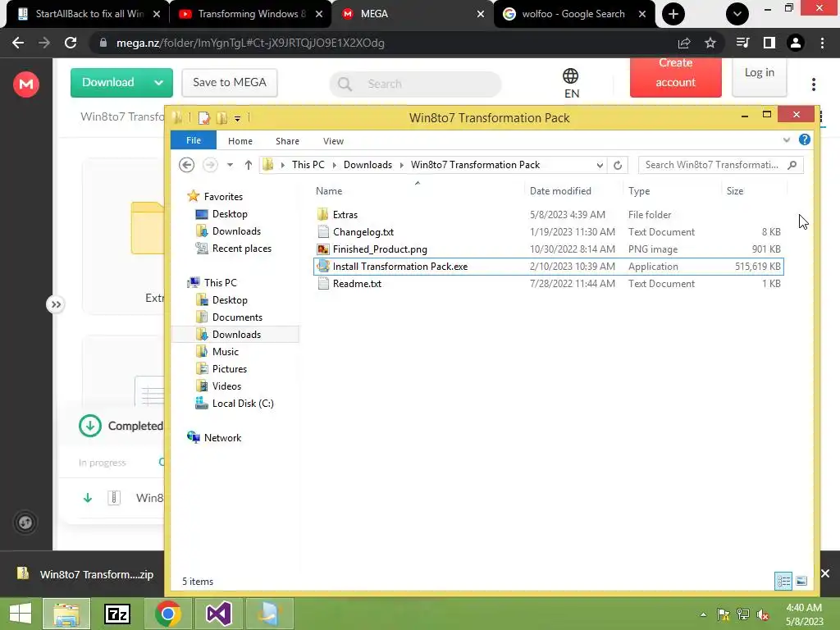This screenshot has width=840, height=630.
Task: Open 7-Zip from the taskbar
Action: coord(117,614)
